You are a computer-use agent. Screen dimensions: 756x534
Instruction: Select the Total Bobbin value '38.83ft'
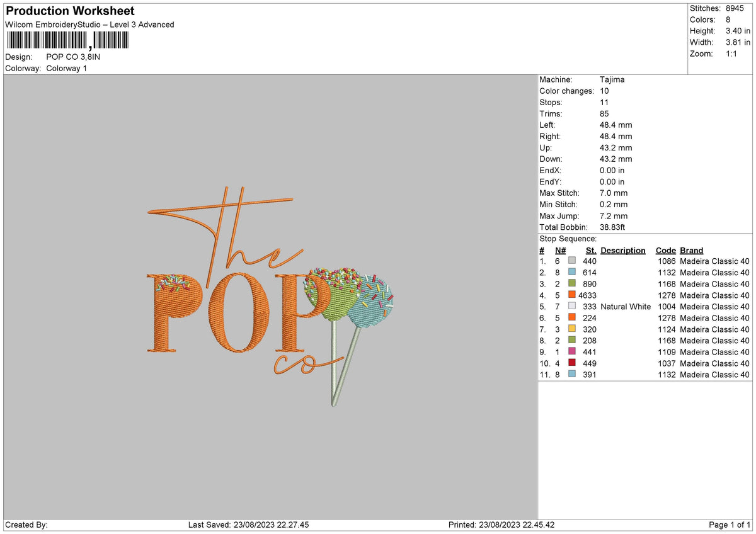click(x=613, y=227)
